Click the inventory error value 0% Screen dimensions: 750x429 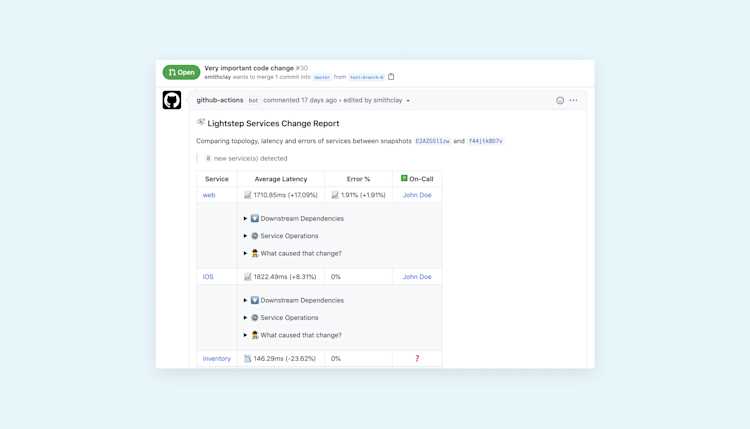coord(336,359)
